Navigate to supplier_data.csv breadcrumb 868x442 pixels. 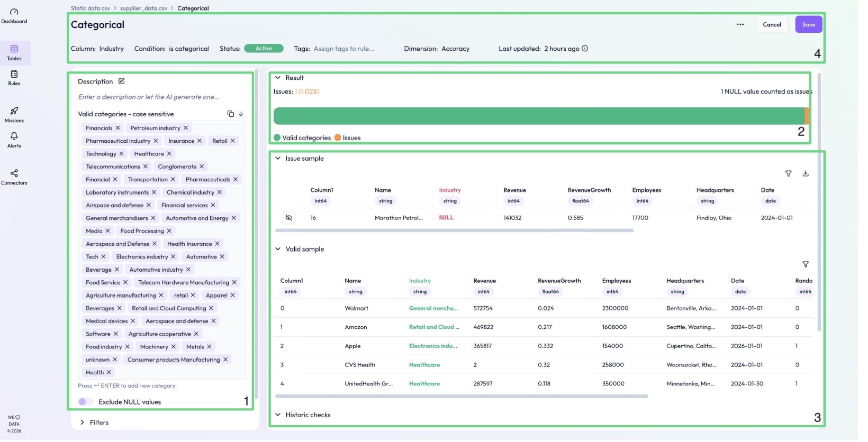pyautogui.click(x=143, y=8)
